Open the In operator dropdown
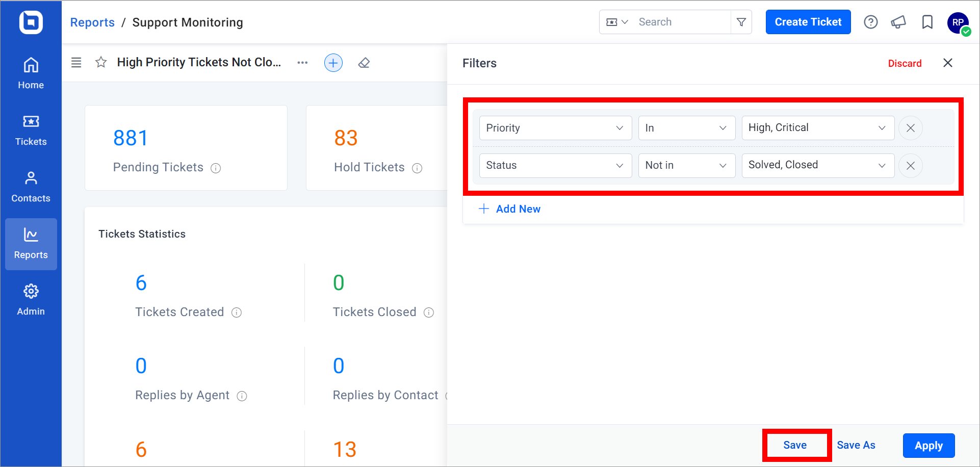This screenshot has width=980, height=467. pos(686,128)
